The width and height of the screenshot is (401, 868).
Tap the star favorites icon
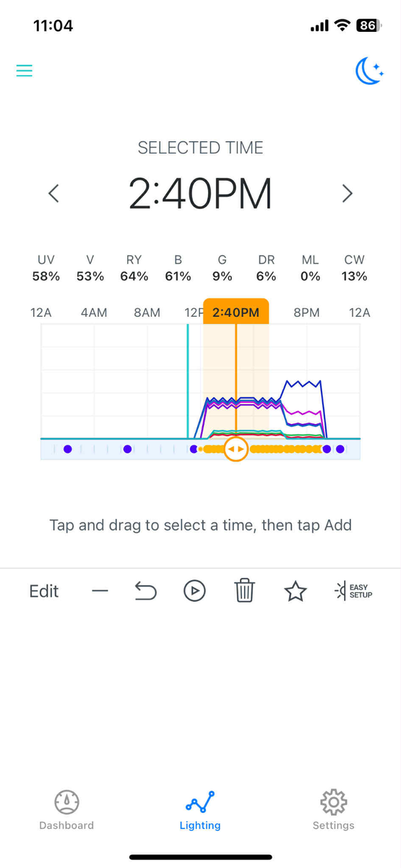pyautogui.click(x=296, y=592)
